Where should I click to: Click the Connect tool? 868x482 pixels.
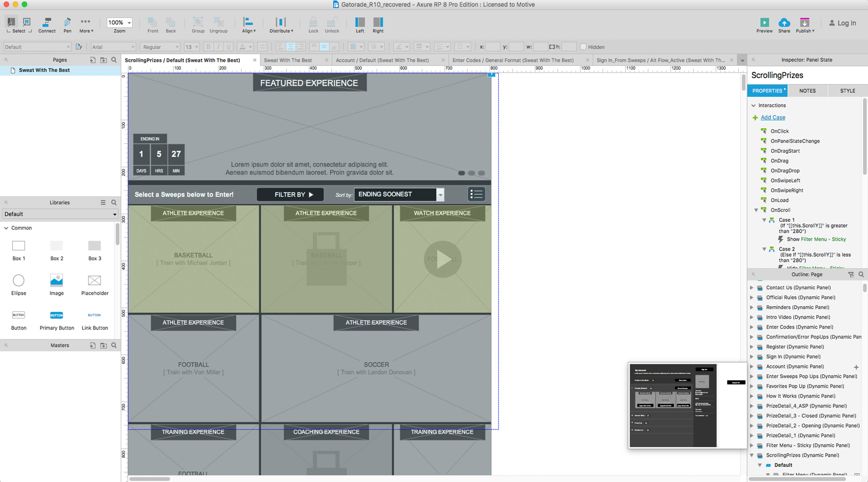[46, 24]
